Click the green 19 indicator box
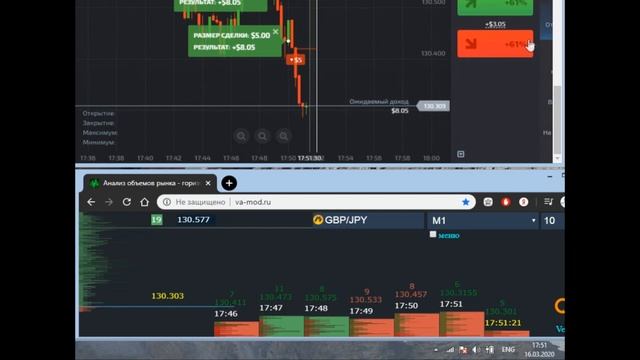640x360 pixels. tap(157, 220)
